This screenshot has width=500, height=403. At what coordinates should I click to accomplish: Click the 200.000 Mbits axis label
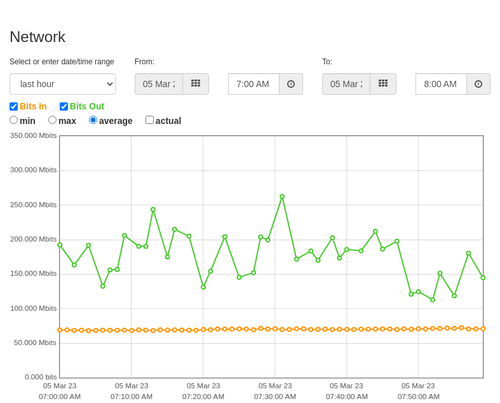point(33,239)
